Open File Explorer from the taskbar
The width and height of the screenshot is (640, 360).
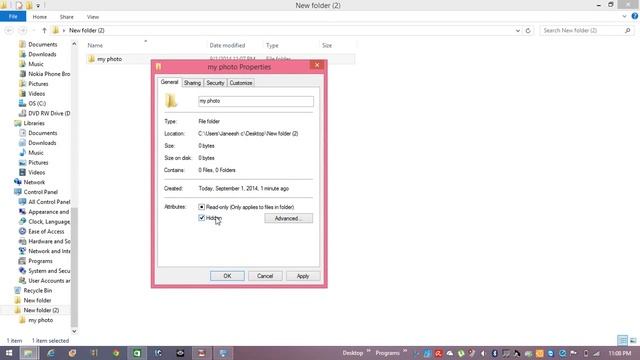pos(28,353)
